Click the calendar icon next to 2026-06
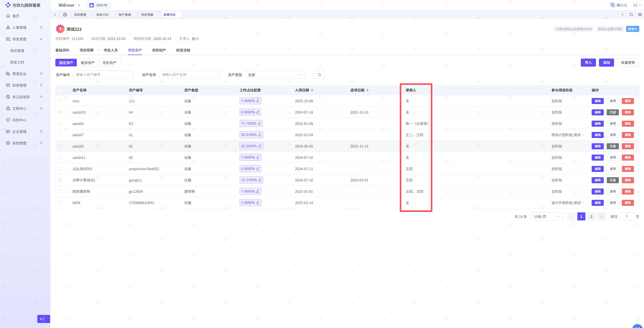The image size is (644, 328). (x=92, y=5)
